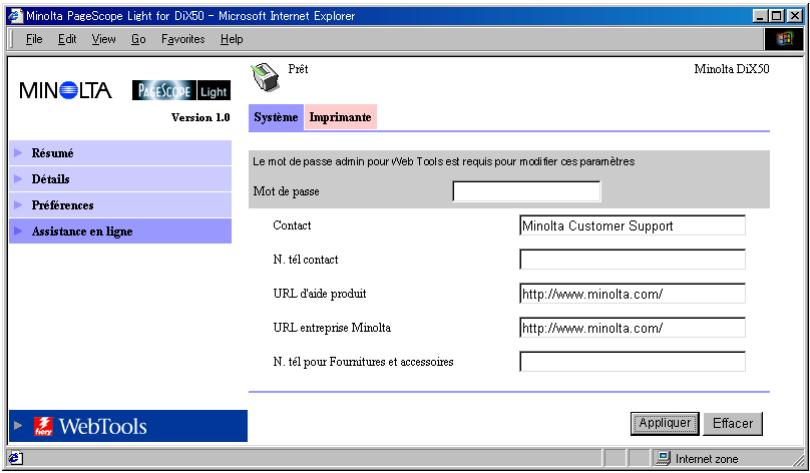
Task: Click the Windows flag throbber icon
Action: pos(784,39)
